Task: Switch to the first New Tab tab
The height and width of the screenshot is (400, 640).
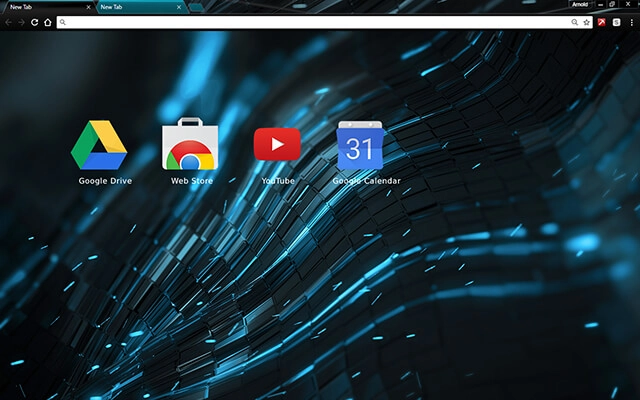Action: point(47,7)
